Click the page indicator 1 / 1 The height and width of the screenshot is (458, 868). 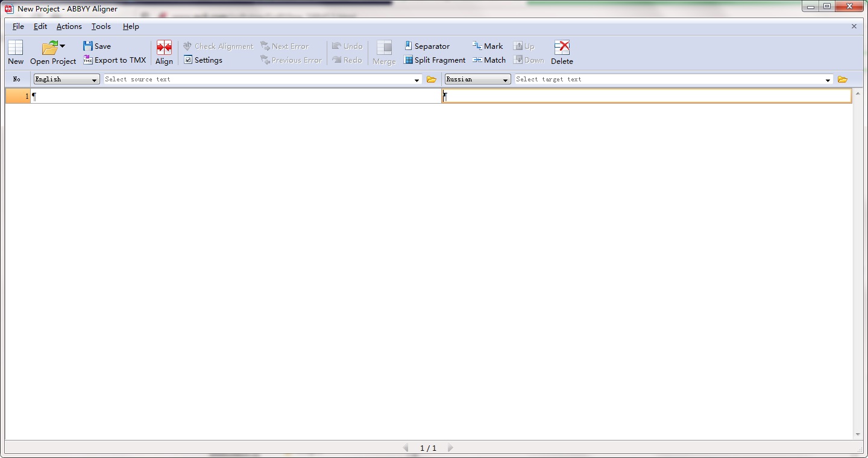point(428,448)
